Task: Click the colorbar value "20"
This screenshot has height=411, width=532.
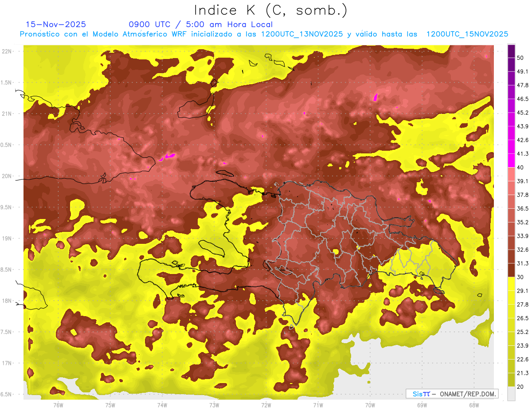Action: [x=521, y=387]
